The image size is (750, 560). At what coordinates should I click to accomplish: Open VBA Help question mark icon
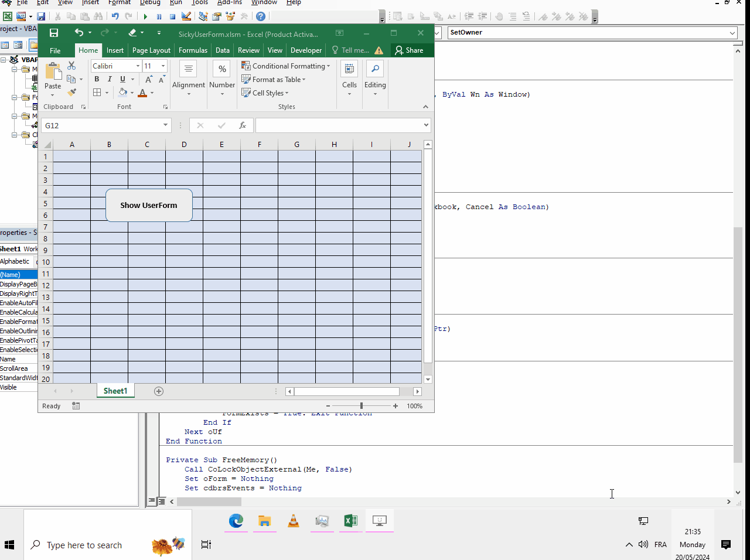(x=261, y=16)
